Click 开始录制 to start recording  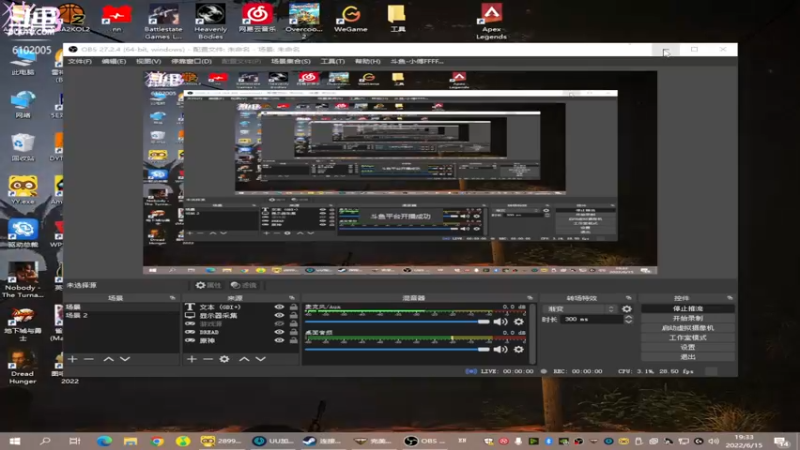click(x=688, y=318)
